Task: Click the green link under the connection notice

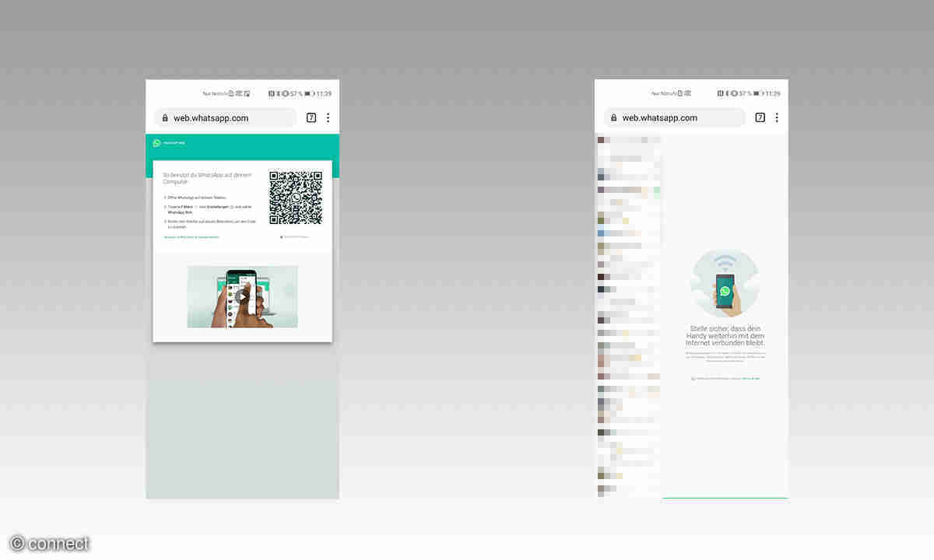Action: [x=751, y=378]
